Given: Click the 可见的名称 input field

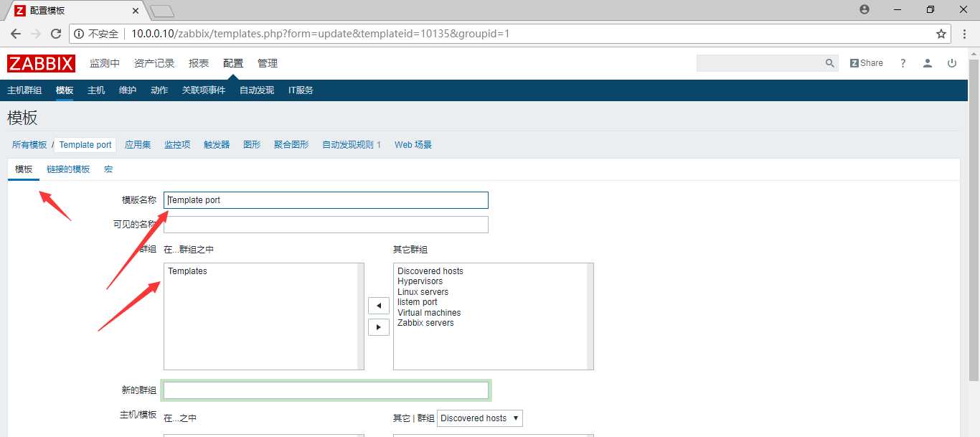Looking at the screenshot, I should (326, 225).
